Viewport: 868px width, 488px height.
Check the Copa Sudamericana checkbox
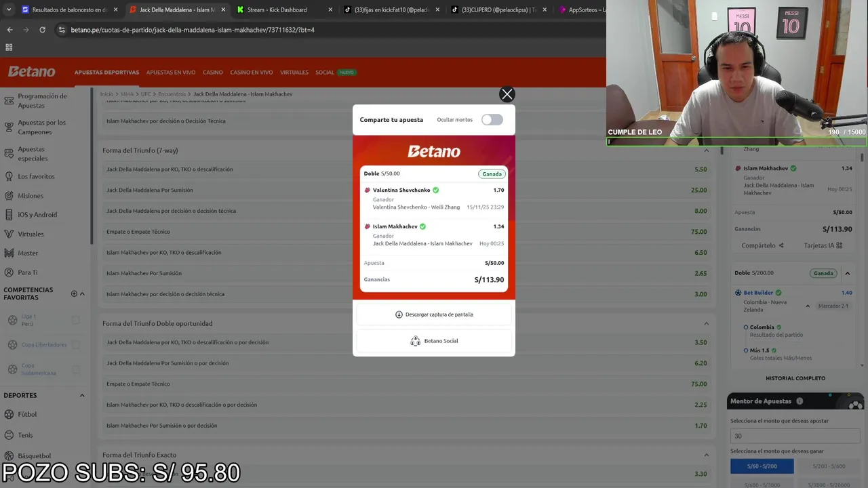[x=76, y=369]
